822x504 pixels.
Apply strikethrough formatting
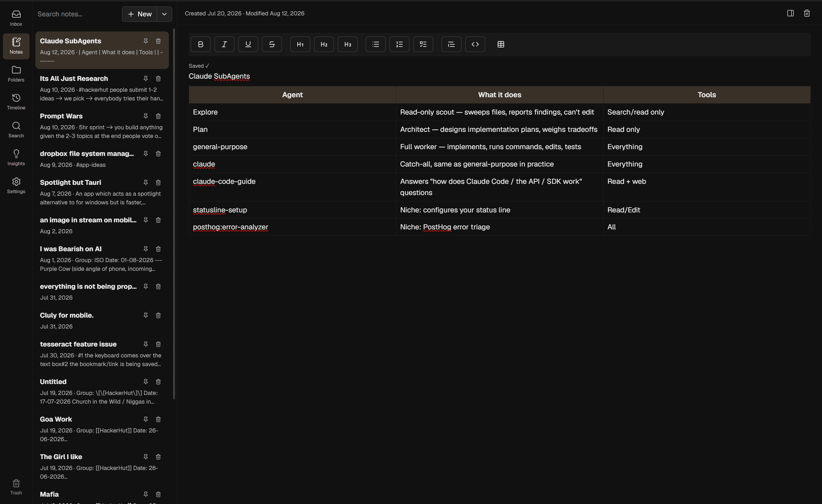coord(272,44)
